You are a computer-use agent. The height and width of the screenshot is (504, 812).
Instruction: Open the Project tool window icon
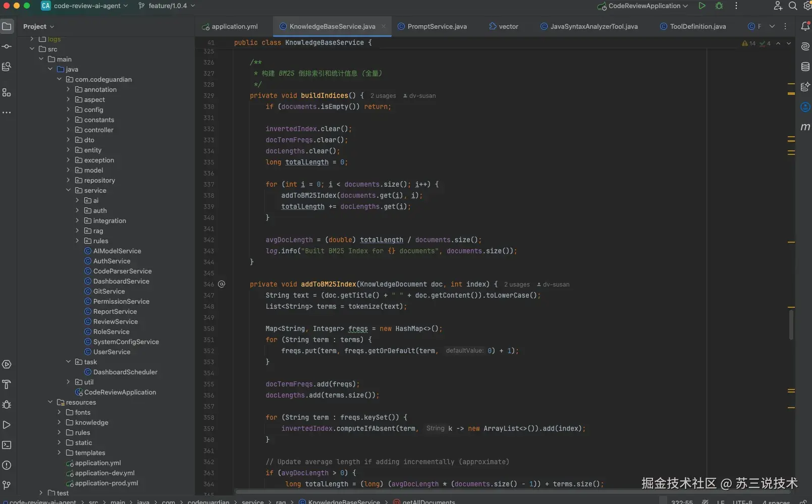[7, 26]
